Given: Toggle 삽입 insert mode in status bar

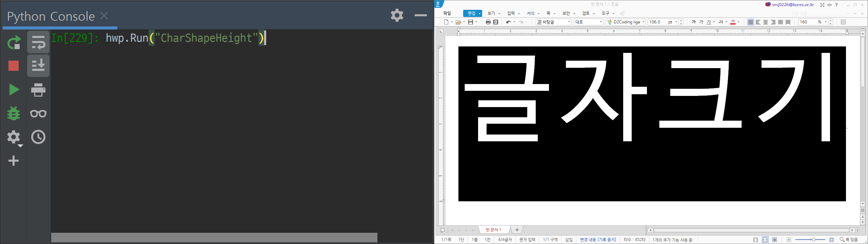Looking at the screenshot, I should [569, 240].
